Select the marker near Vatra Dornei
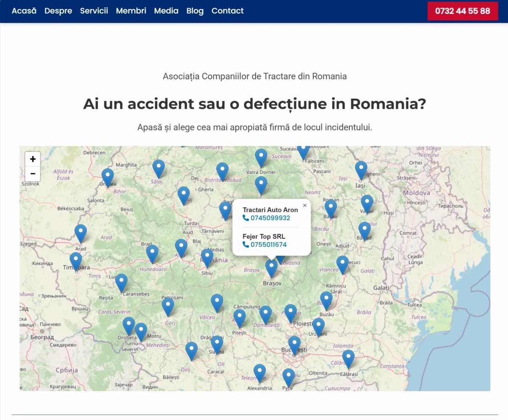The height and width of the screenshot is (420, 508). (261, 157)
